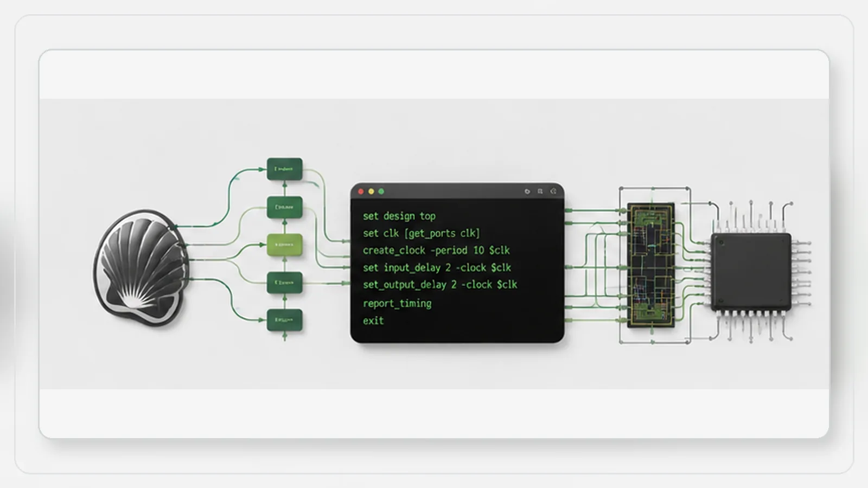Screen dimensions: 868x488
Task: Click the 'set input_delay 2 -clock $clk' line
Action: point(437,267)
